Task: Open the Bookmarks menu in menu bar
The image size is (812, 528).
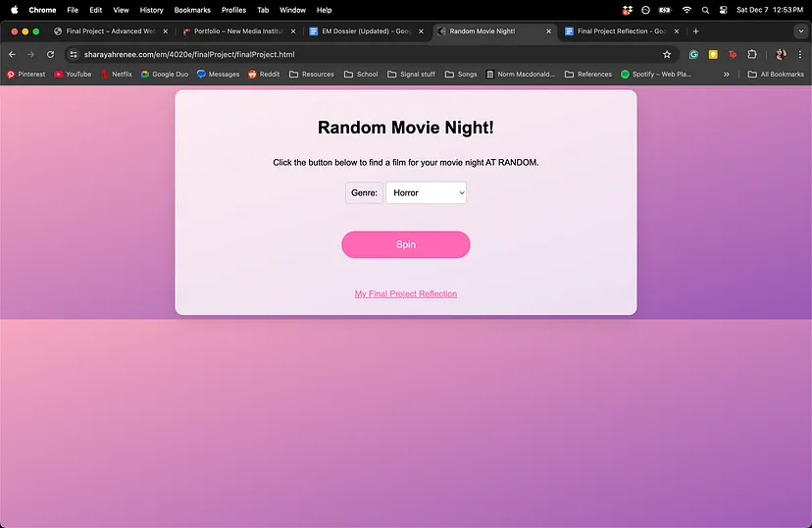Action: tap(192, 10)
